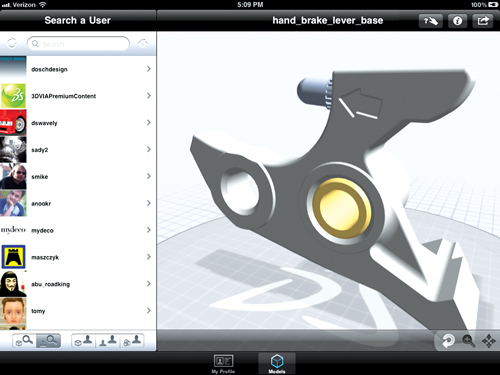Image resolution: width=500 pixels, height=375 pixels.
Task: Select user name 3DVIAPremiumContent
Action: (x=63, y=96)
